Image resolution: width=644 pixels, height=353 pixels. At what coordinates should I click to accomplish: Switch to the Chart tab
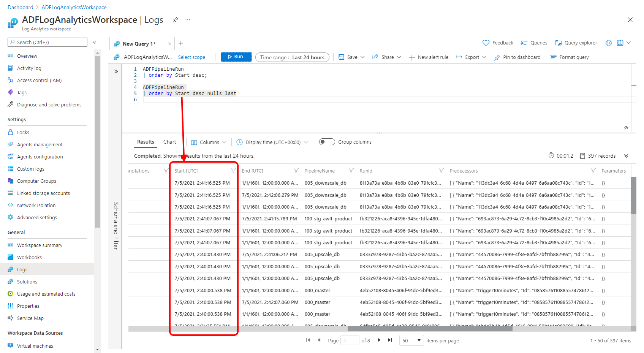tap(169, 141)
